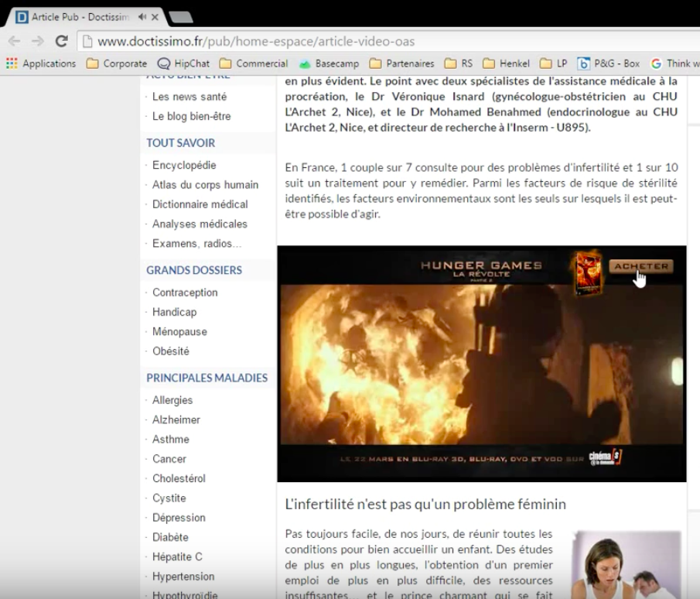
Task: Open the P&G - Box bookmark
Action: tap(609, 63)
